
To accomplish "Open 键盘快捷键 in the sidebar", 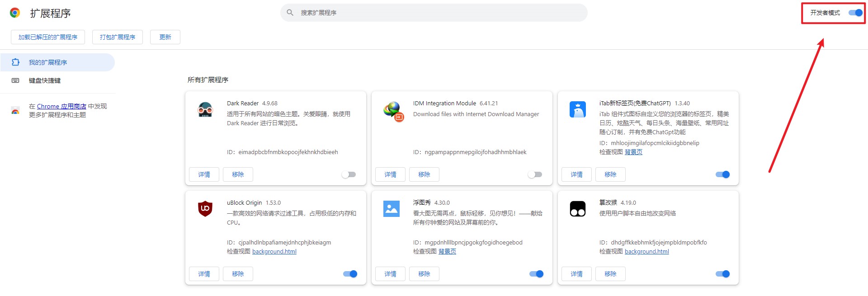I will pyautogui.click(x=45, y=80).
